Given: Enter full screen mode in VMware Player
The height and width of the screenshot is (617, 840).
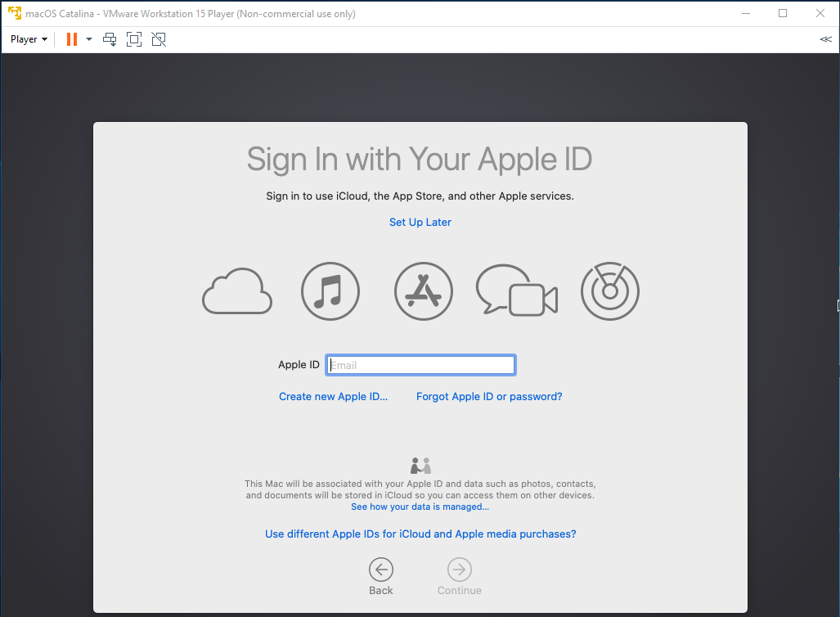Looking at the screenshot, I should tap(134, 39).
